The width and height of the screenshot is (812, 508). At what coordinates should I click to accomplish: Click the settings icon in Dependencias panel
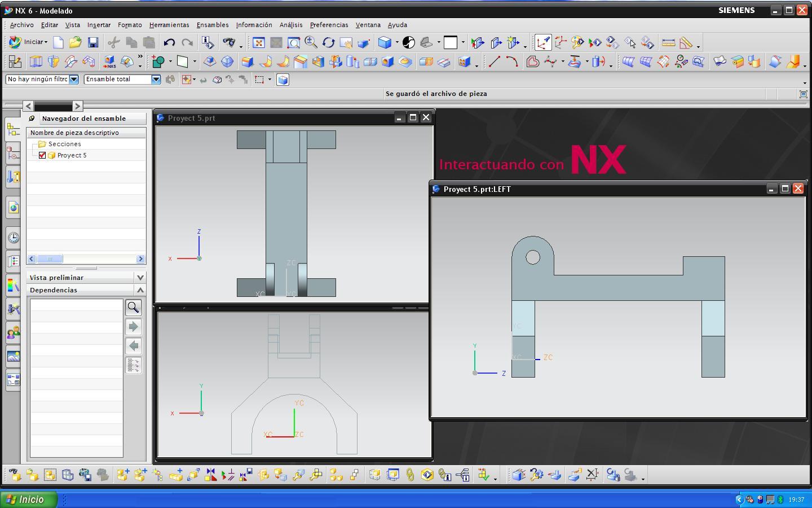pos(133,365)
